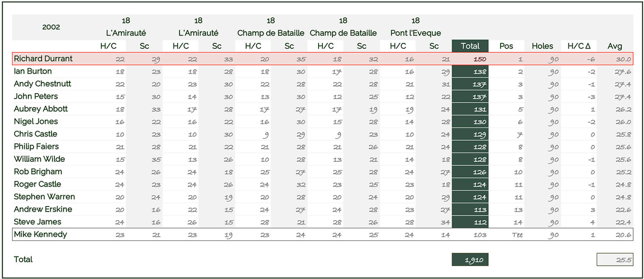
Task: Select the Tee position for Mike Kennedy
Action: tap(517, 235)
